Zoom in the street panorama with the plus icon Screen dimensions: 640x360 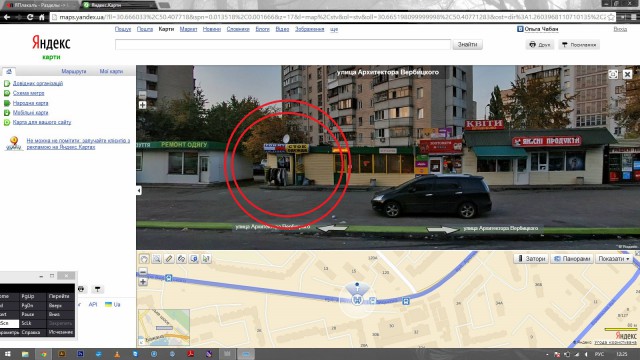[x=142, y=105]
